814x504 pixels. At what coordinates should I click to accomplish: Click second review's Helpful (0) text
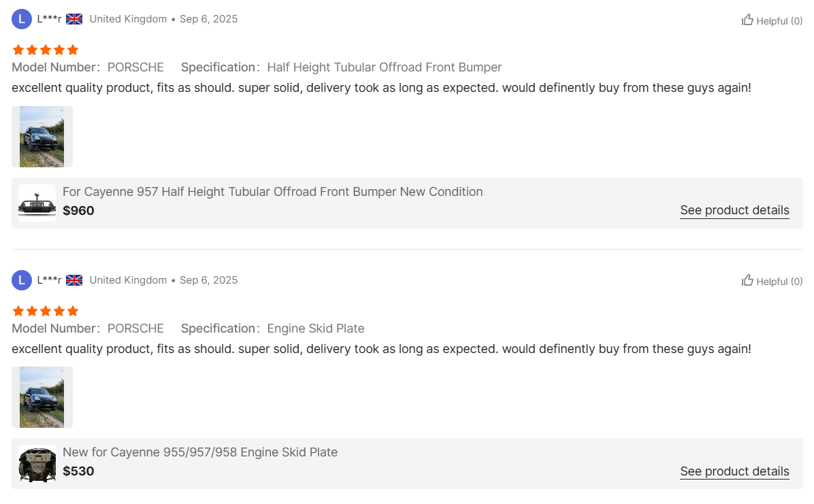point(779,282)
